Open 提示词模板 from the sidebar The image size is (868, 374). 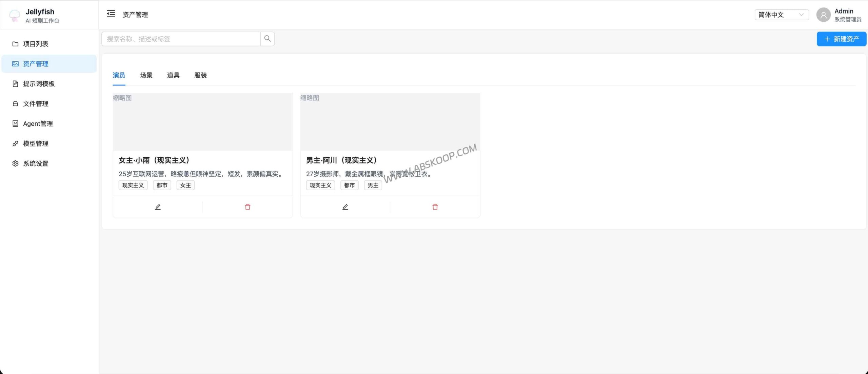(39, 84)
